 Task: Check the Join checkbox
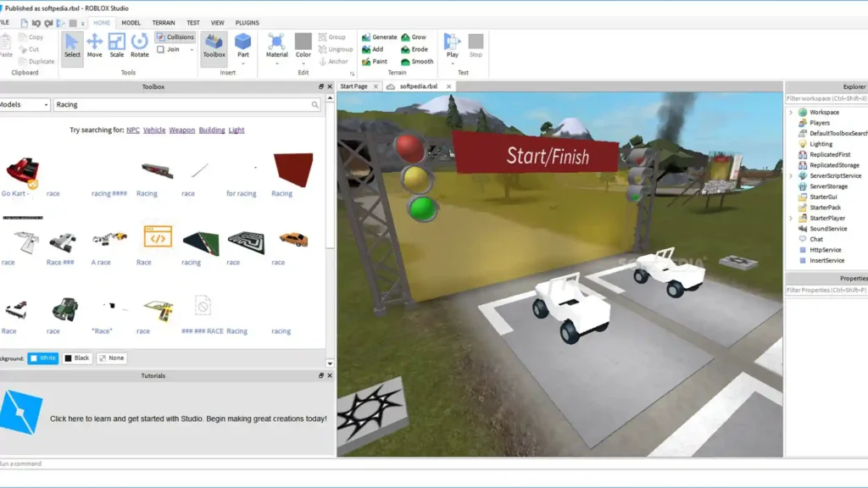pyautogui.click(x=160, y=49)
